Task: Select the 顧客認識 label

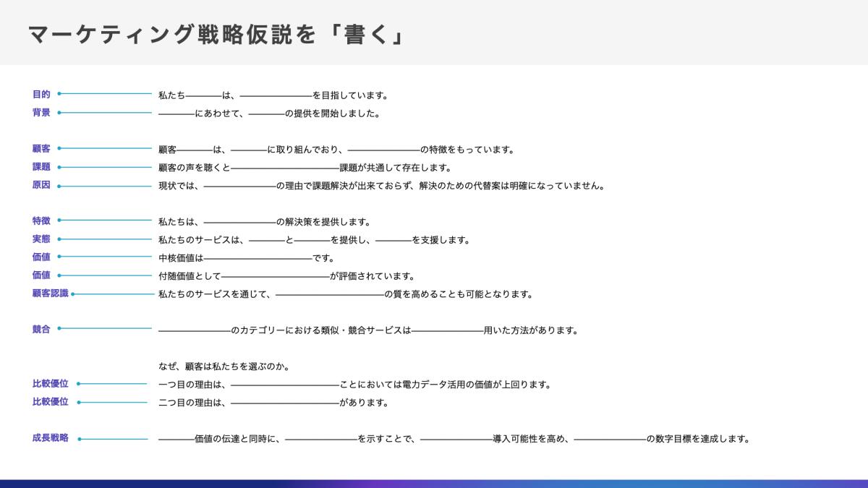Action: pos(50,294)
